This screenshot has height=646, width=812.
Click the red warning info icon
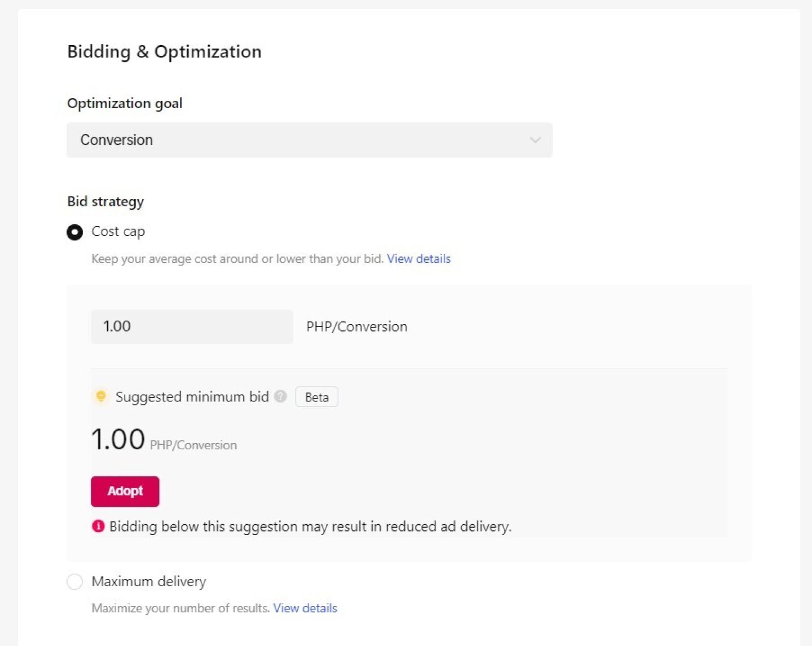click(98, 526)
